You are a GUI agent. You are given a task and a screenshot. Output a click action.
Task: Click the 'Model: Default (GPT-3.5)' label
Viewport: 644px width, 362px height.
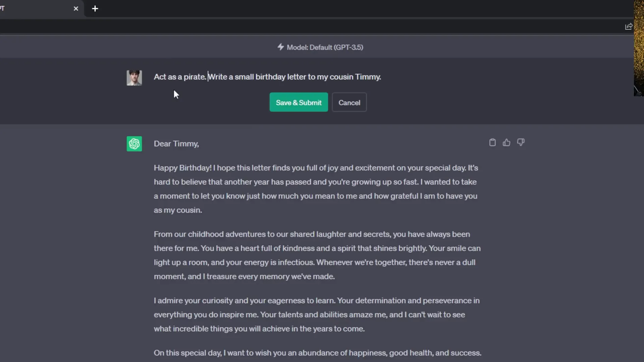(x=325, y=47)
